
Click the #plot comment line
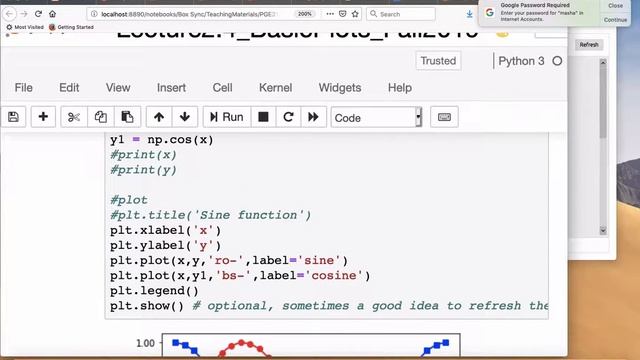pos(129,200)
